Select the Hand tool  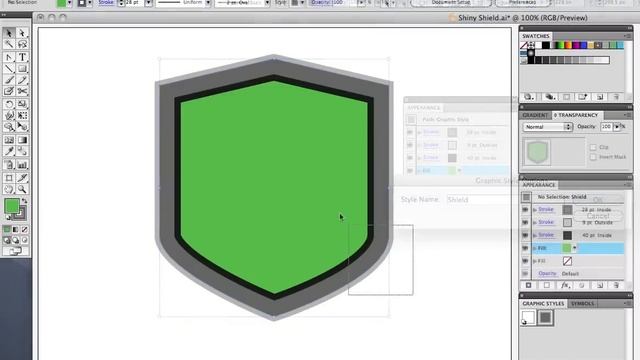(x=9, y=189)
